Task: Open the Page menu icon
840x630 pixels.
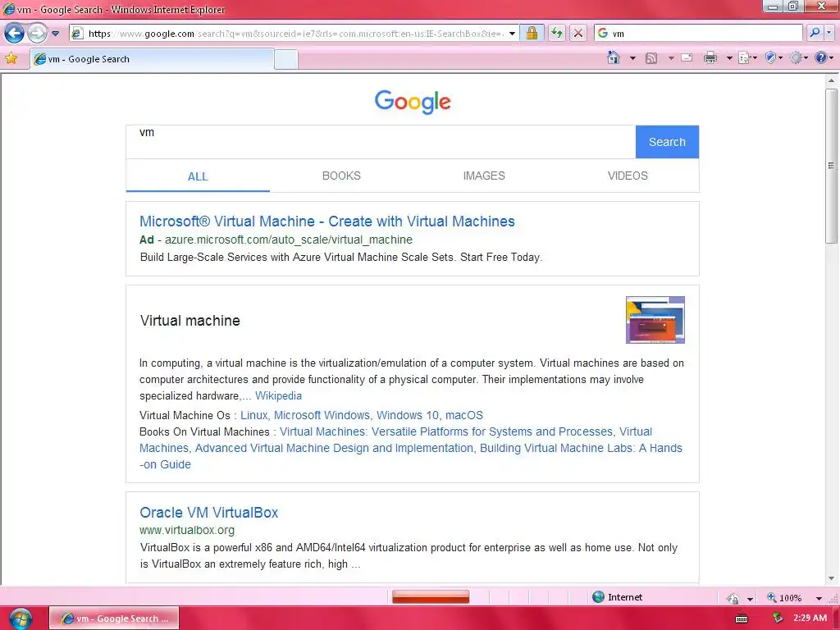Action: click(746, 57)
